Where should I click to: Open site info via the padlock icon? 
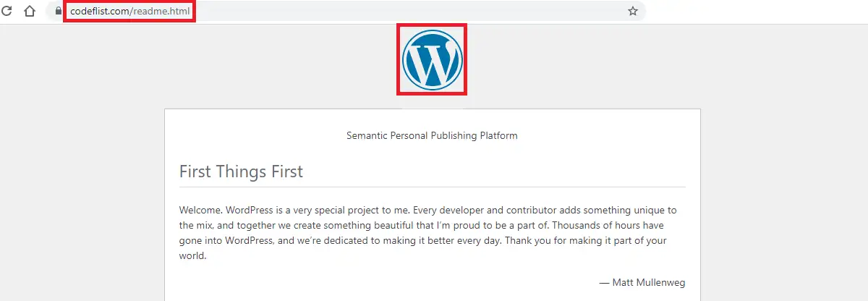[59, 11]
